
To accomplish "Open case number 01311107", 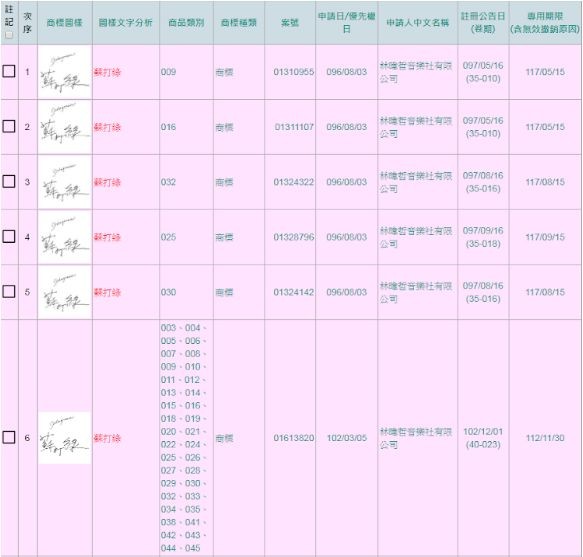I will (x=294, y=127).
